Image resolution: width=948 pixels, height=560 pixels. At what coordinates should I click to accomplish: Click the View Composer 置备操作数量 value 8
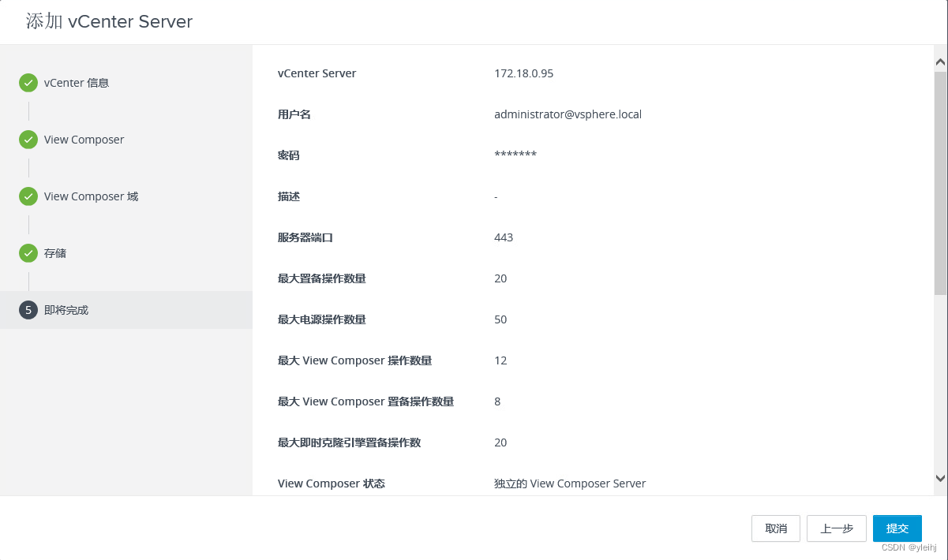[x=497, y=401]
